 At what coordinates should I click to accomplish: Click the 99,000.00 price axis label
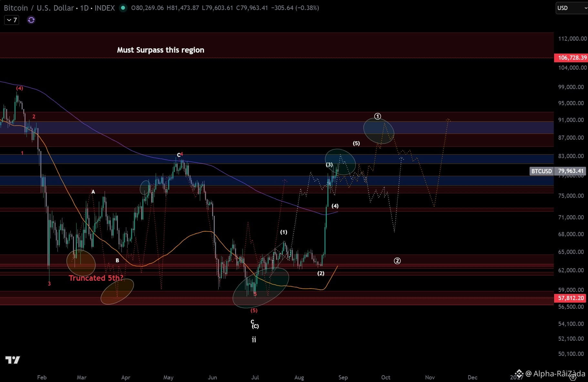571,87
